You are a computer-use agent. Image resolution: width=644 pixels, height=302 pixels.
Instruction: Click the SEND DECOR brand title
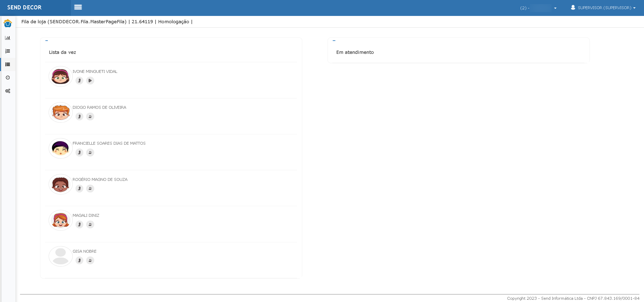[x=24, y=8]
